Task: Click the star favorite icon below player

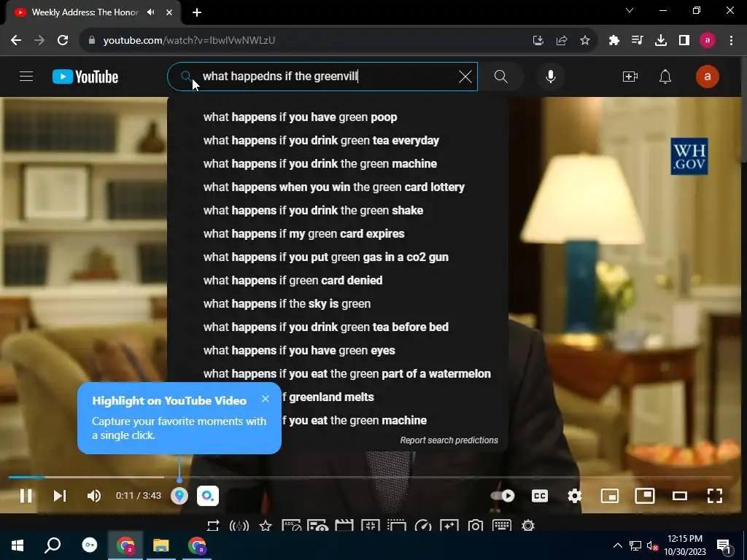Action: tap(266, 526)
